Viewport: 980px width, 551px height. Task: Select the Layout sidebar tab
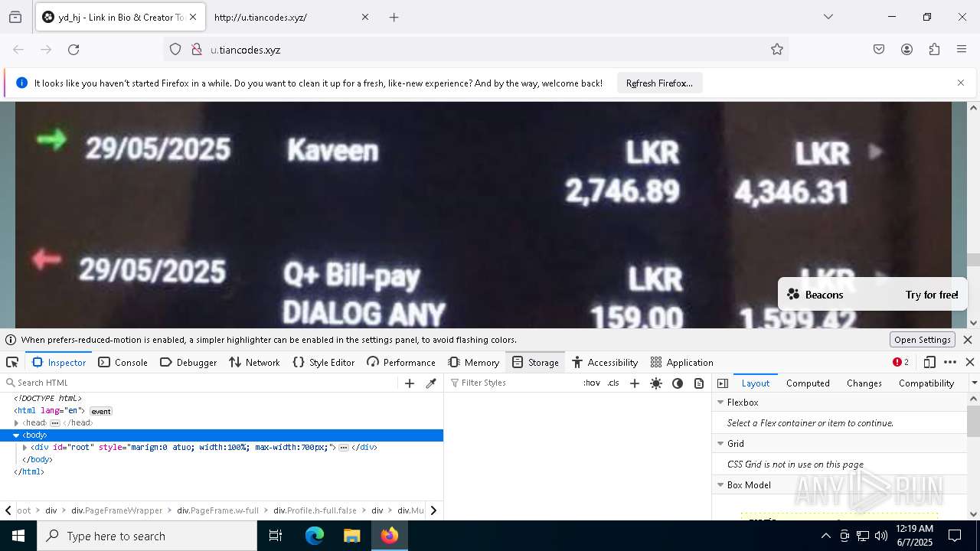pos(756,383)
